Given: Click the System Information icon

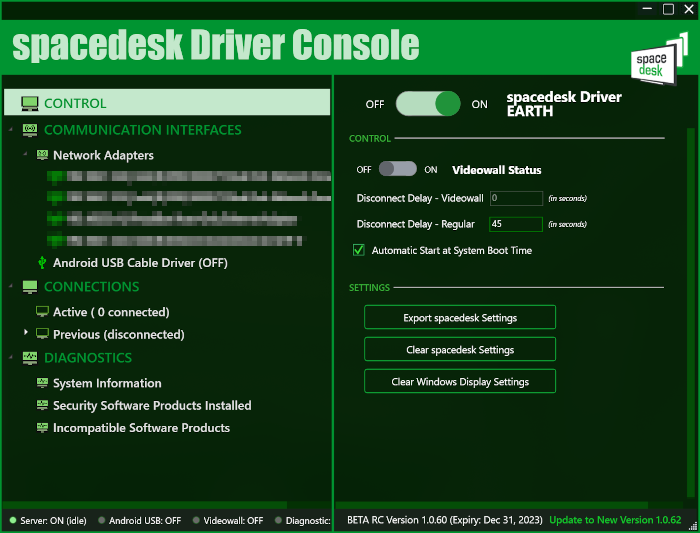Looking at the screenshot, I should click(x=42, y=383).
